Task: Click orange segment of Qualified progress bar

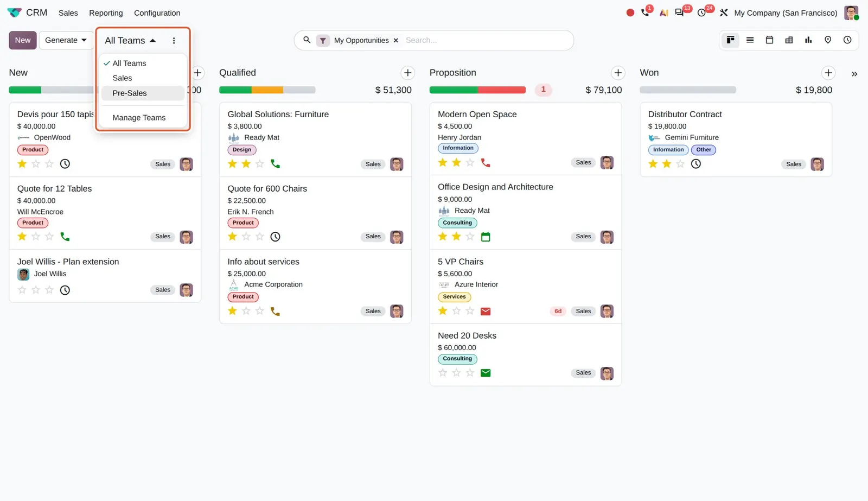Action: pos(267,90)
